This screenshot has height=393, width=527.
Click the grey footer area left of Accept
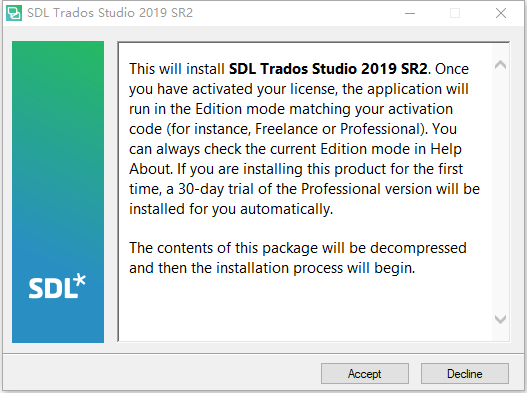(x=161, y=373)
